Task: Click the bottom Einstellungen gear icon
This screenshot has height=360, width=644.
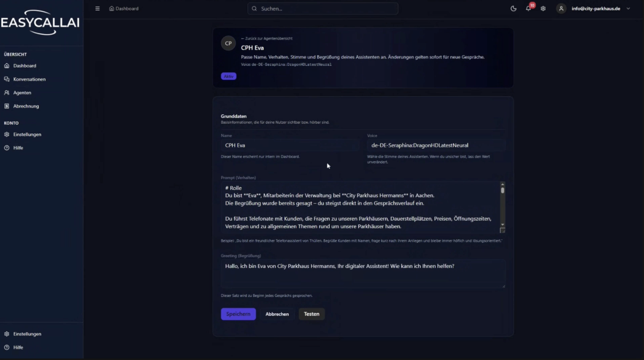Action: 7,334
